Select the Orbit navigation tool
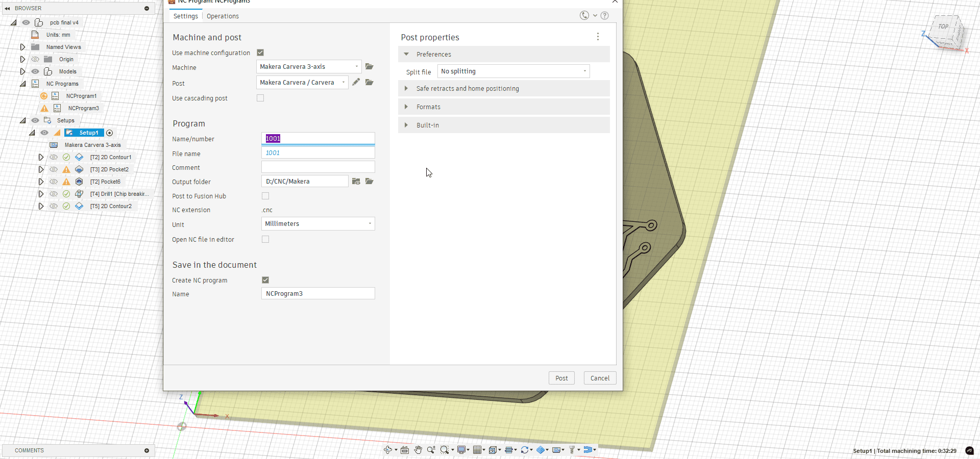 click(388, 450)
